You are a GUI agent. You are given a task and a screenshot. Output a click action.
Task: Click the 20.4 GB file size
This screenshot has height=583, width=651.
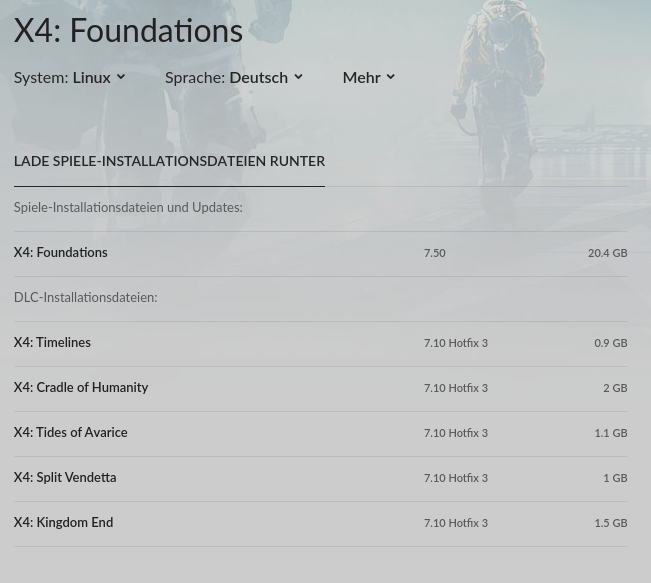(607, 253)
